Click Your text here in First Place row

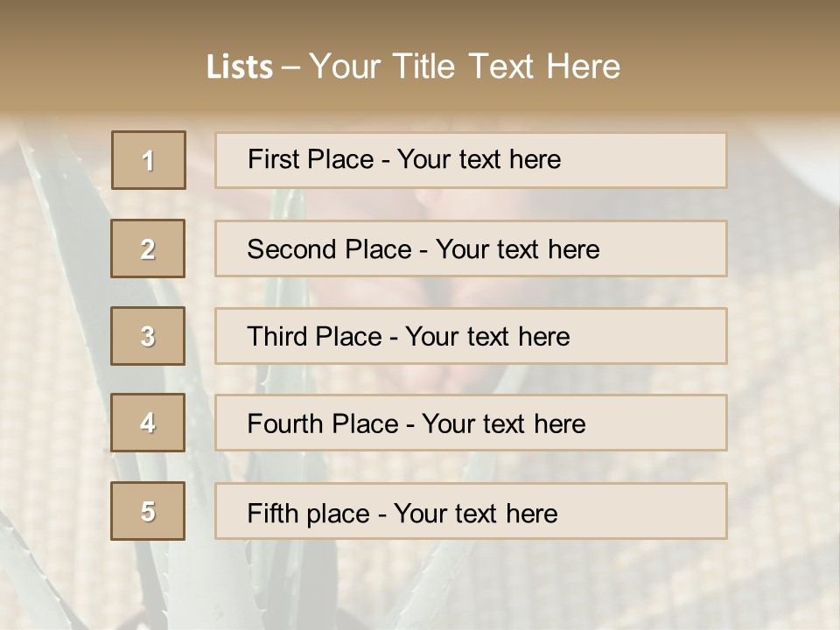[479, 159]
